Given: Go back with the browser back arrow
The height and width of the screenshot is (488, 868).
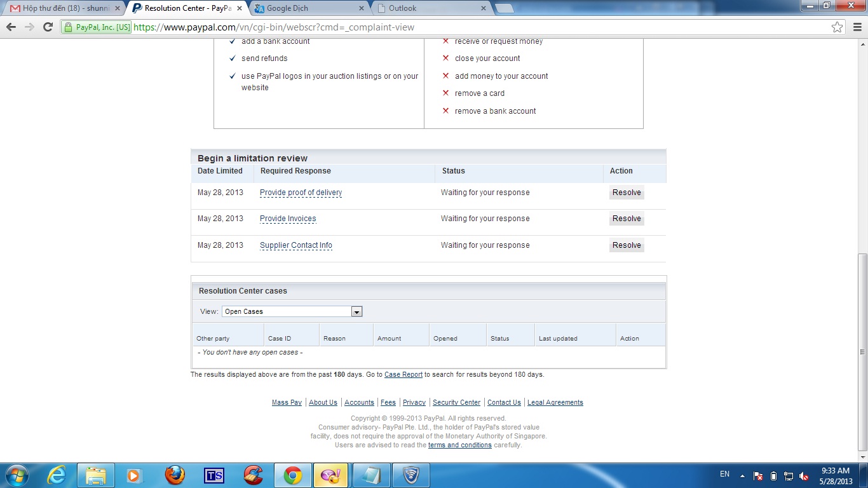Looking at the screenshot, I should tap(11, 27).
